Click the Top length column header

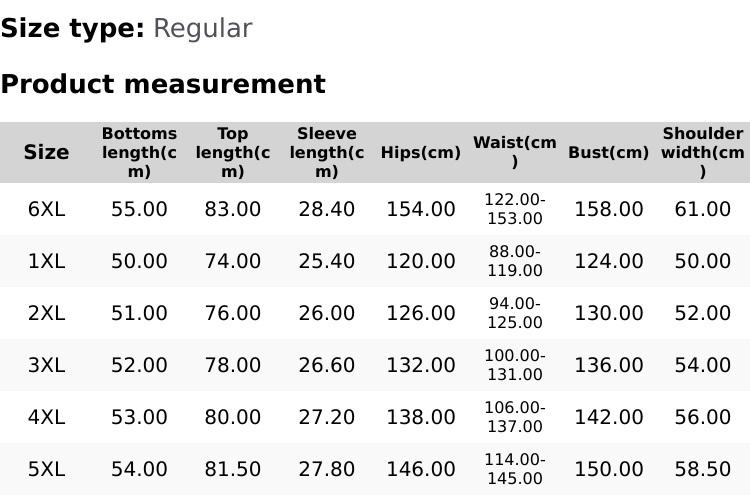coord(232,152)
